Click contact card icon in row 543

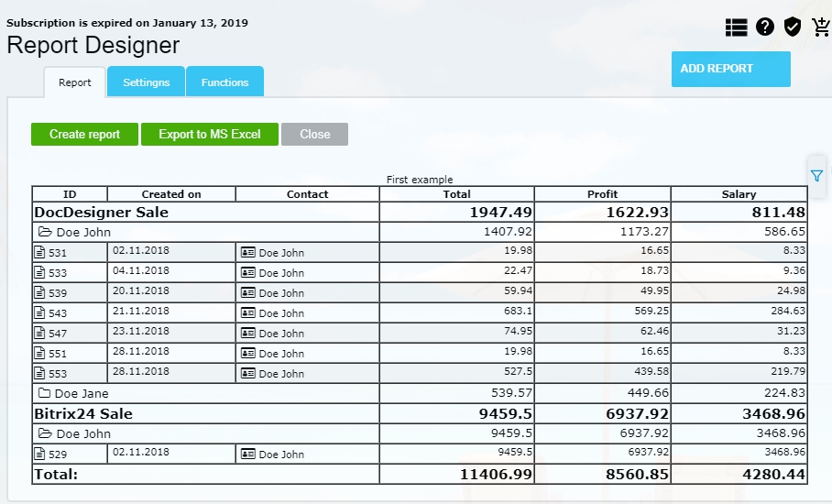pos(247,312)
